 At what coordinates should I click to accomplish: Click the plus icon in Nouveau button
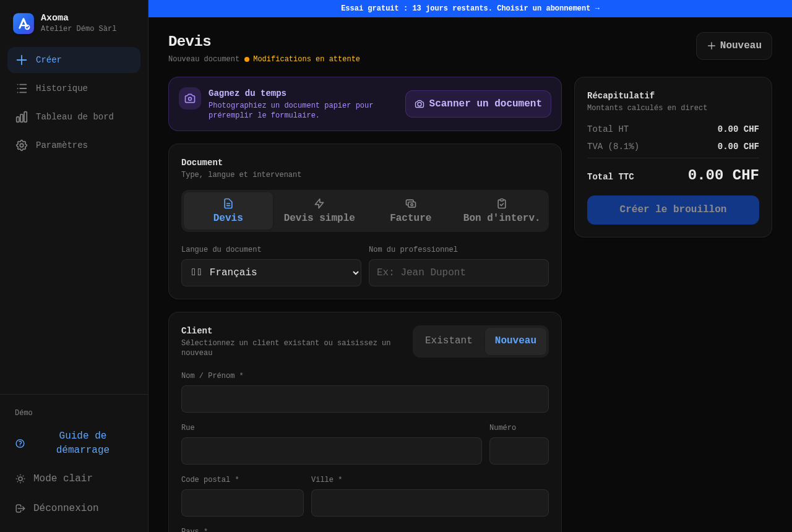[x=712, y=46]
